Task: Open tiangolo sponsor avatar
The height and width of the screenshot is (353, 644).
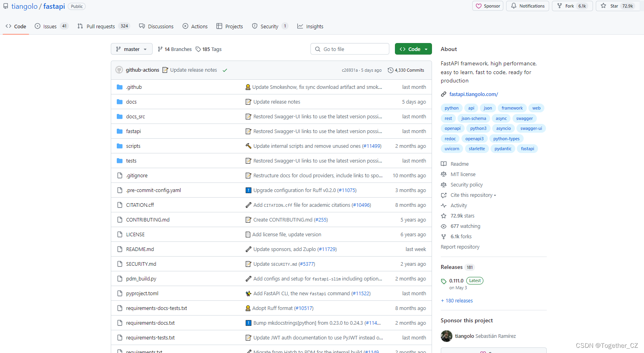Action: 446,336
